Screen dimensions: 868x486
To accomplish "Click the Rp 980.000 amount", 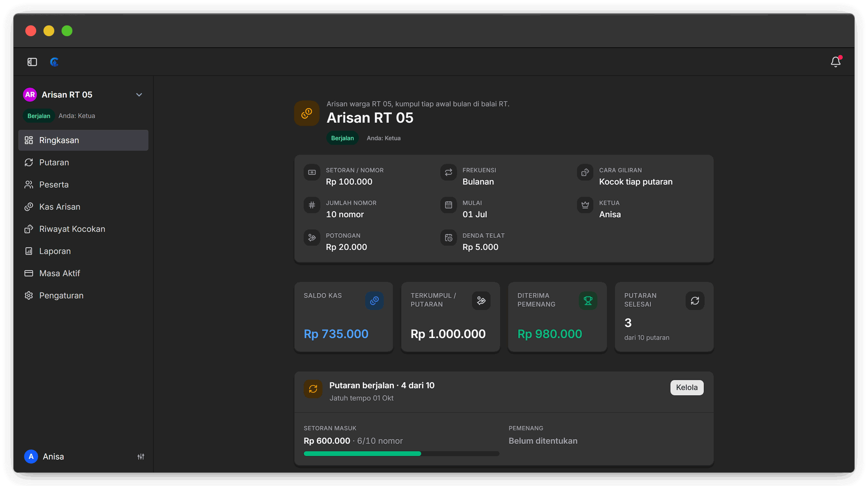I will (x=550, y=334).
